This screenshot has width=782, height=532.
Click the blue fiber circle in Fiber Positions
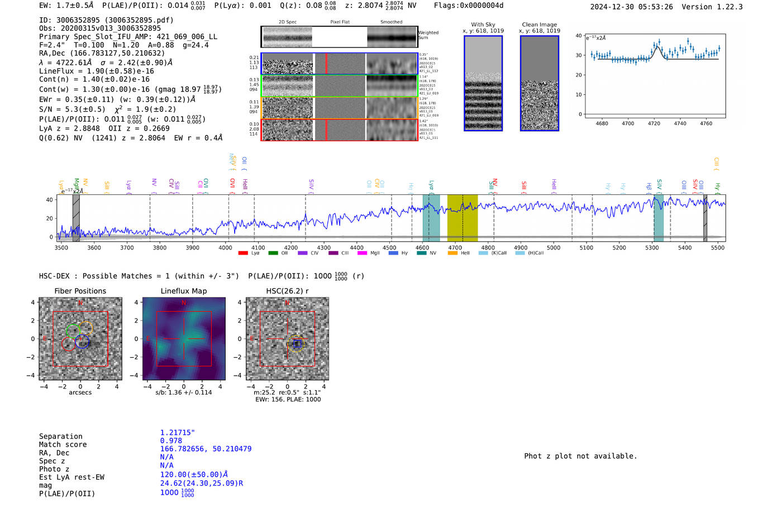coord(82,342)
